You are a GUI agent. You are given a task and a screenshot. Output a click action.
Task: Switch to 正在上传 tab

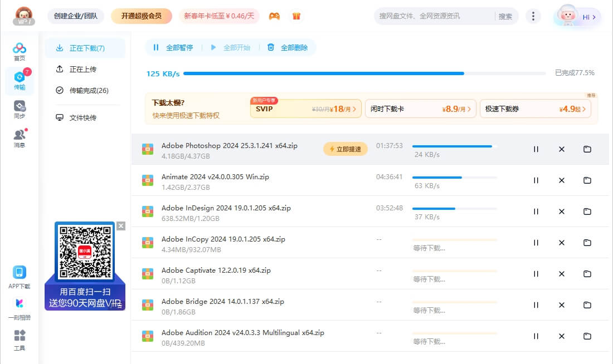tap(85, 69)
